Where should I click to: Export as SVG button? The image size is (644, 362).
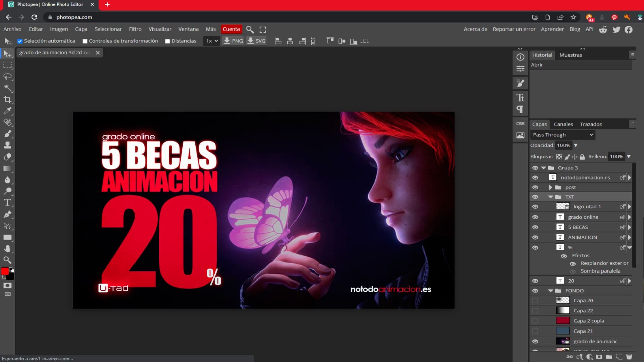pyautogui.click(x=257, y=41)
